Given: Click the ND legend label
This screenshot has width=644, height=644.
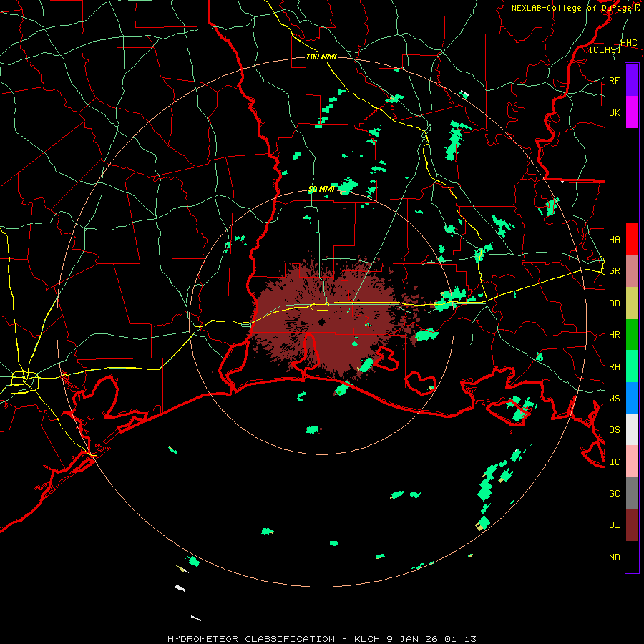Looking at the screenshot, I should (x=614, y=557).
